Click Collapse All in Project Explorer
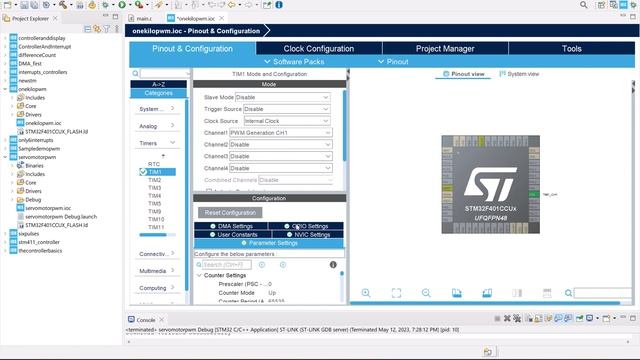 (87, 29)
